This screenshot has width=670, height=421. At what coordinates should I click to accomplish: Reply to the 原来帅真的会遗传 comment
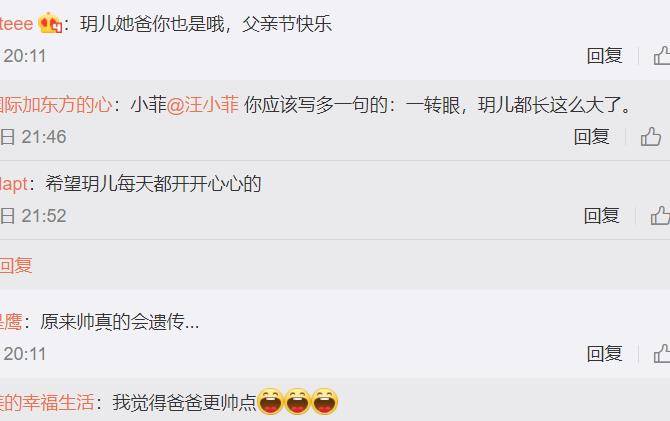604,354
